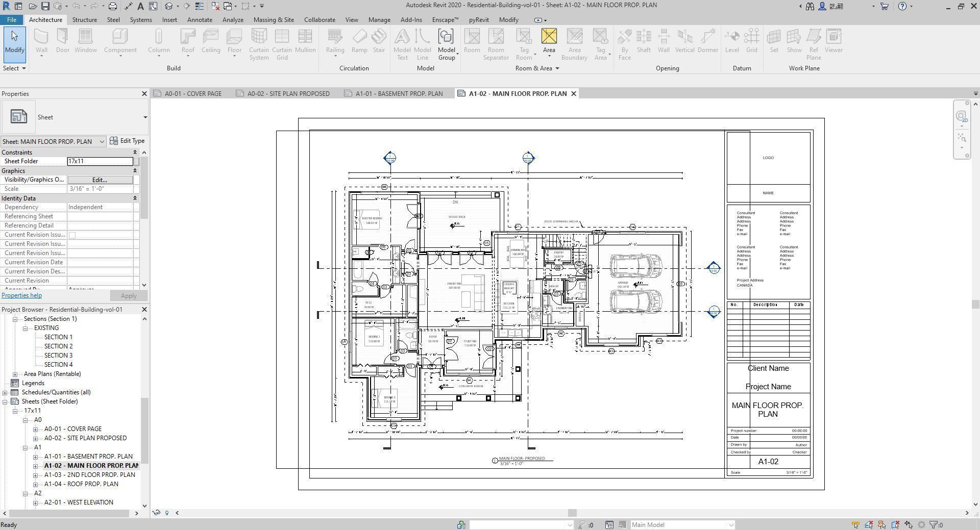Select the Shaft opening tool
This screenshot has height=530, width=980.
(644, 41)
